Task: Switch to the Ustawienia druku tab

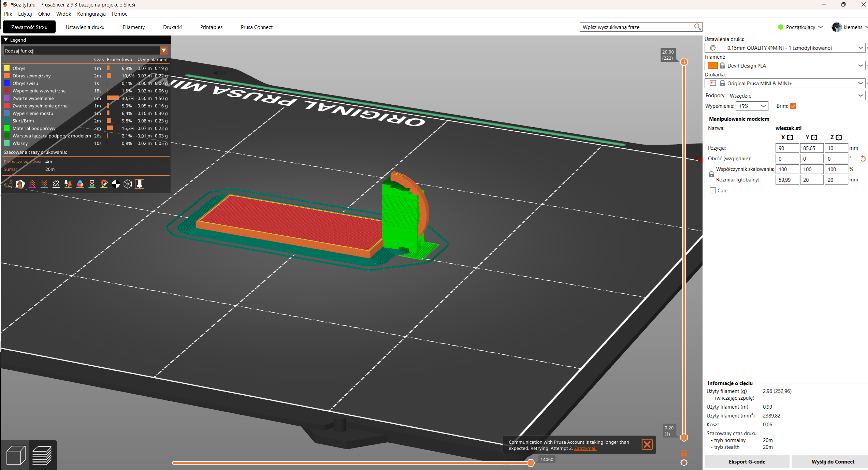Action: tap(85, 27)
